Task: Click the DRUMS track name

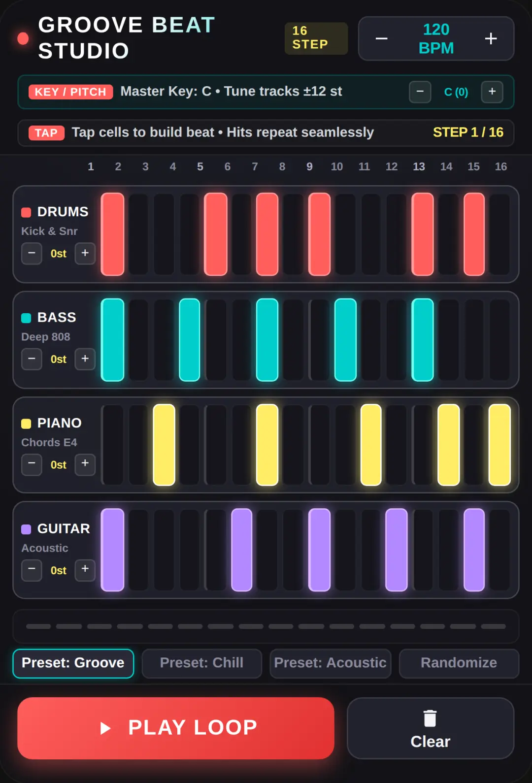Action: [63, 212]
